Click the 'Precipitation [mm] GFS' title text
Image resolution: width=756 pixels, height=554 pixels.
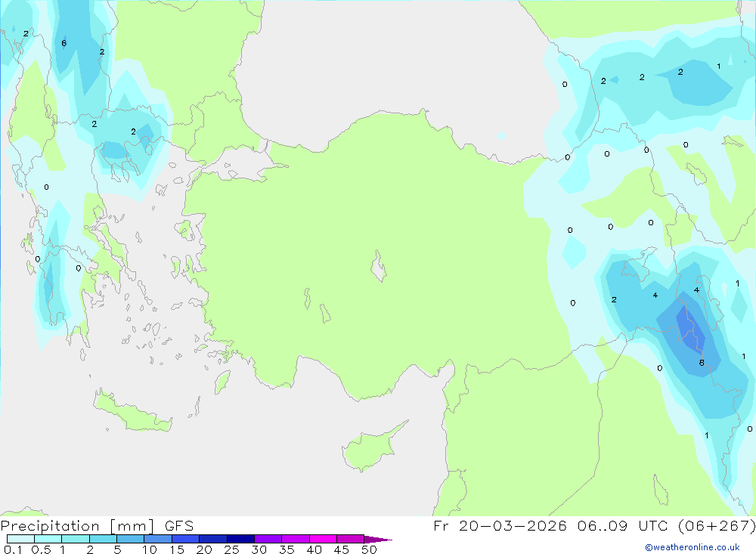97,525
